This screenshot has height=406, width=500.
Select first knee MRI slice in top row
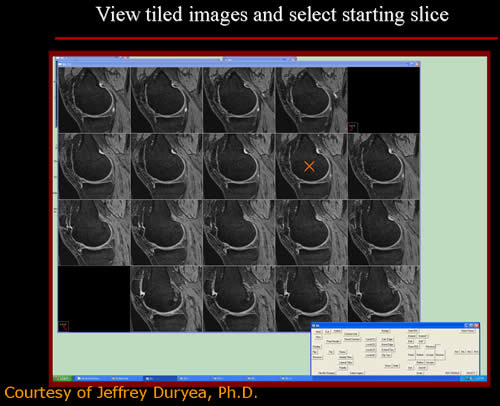point(94,100)
